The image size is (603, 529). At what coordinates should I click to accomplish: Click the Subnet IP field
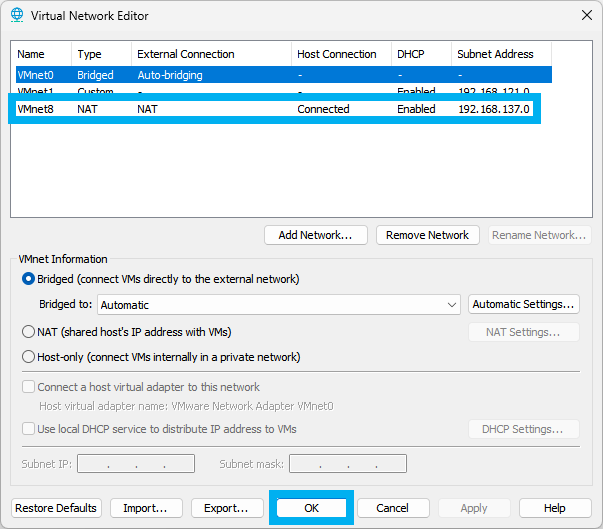coord(136,463)
